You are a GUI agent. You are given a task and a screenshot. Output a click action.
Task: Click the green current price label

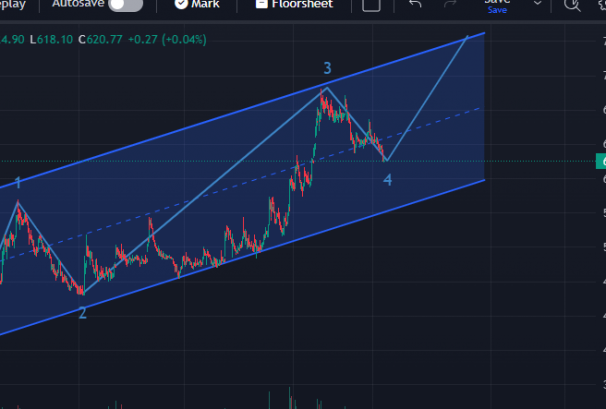pyautogui.click(x=601, y=161)
